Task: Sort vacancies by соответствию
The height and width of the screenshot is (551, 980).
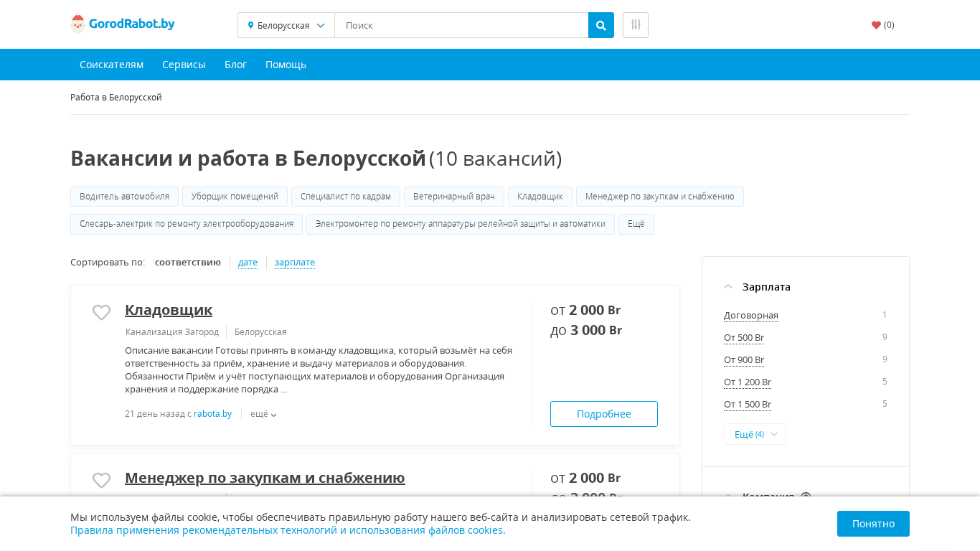Action: [188, 263]
